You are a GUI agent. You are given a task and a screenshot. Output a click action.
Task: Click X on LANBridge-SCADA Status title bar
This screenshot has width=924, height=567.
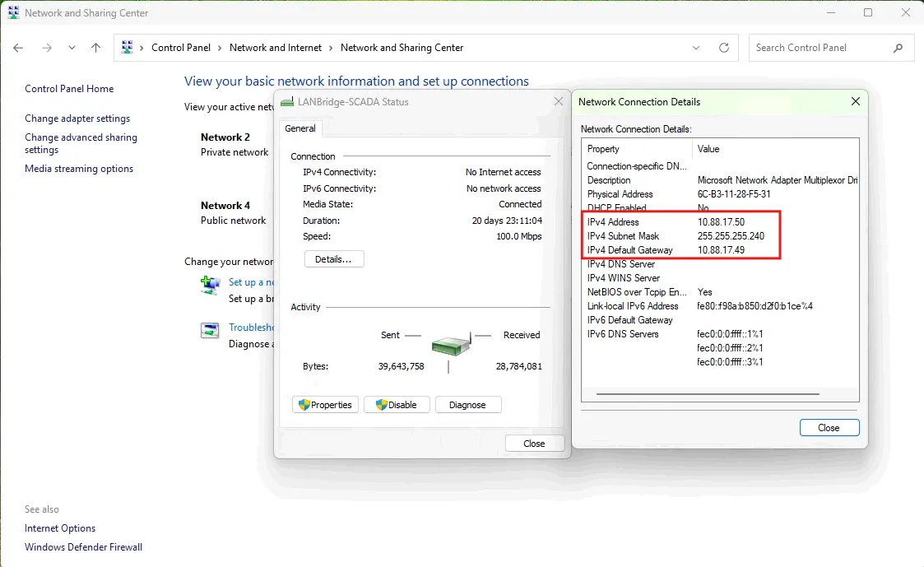click(x=559, y=101)
